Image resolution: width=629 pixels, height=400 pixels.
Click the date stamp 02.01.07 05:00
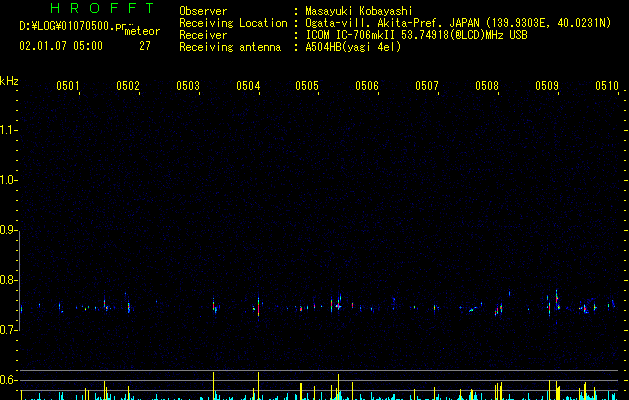tap(61, 46)
